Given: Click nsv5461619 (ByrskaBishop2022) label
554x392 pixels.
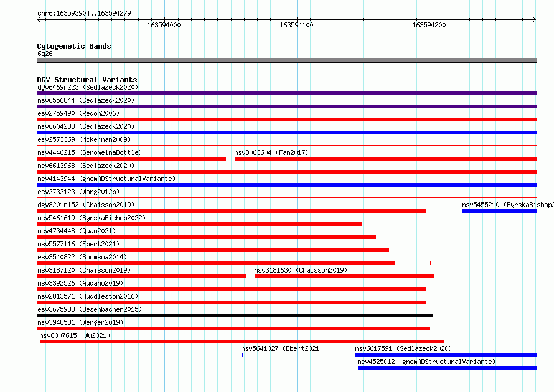Looking at the screenshot, I should click(92, 218).
